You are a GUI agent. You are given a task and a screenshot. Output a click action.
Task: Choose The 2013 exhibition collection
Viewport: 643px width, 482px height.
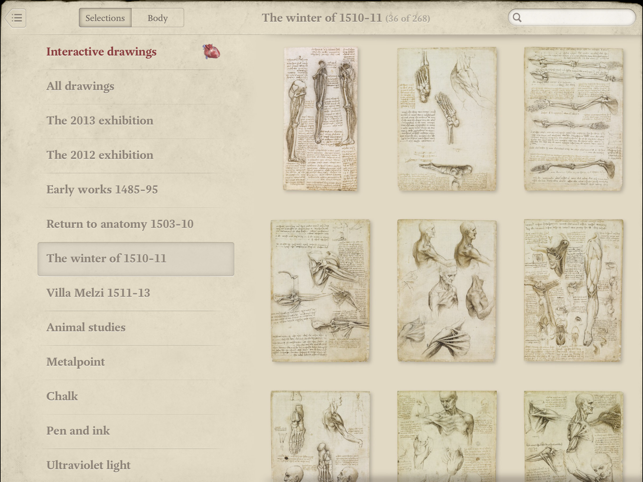99,121
